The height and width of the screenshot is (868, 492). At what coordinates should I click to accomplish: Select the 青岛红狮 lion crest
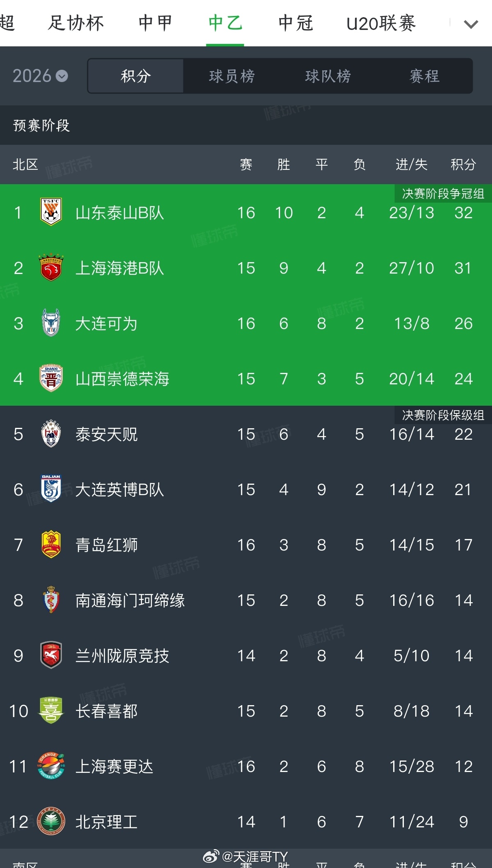click(x=51, y=544)
